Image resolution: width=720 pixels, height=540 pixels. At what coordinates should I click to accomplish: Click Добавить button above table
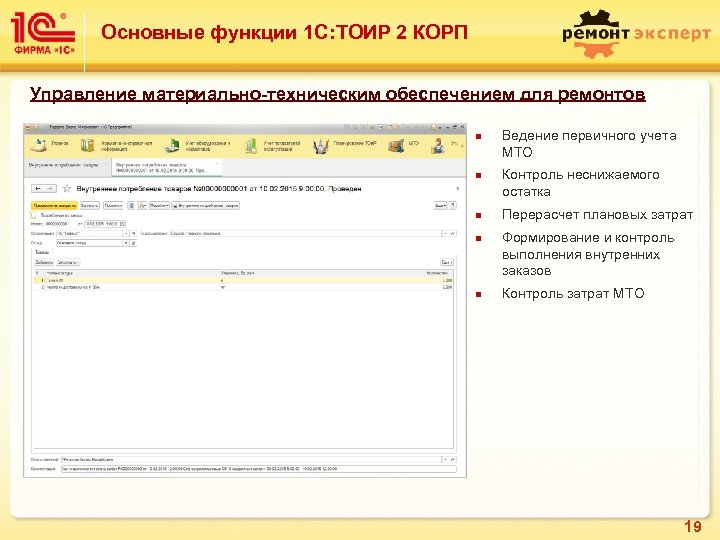tap(44, 262)
